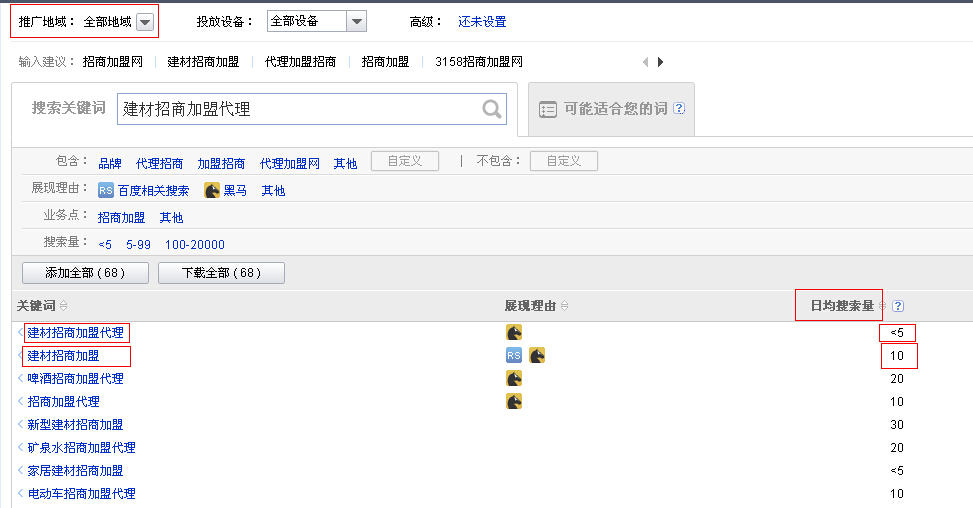Viewport: 973px width, 508px height.
Task: Add keyword 新型建材招商加盟 via its arrow
Action: tap(20, 424)
